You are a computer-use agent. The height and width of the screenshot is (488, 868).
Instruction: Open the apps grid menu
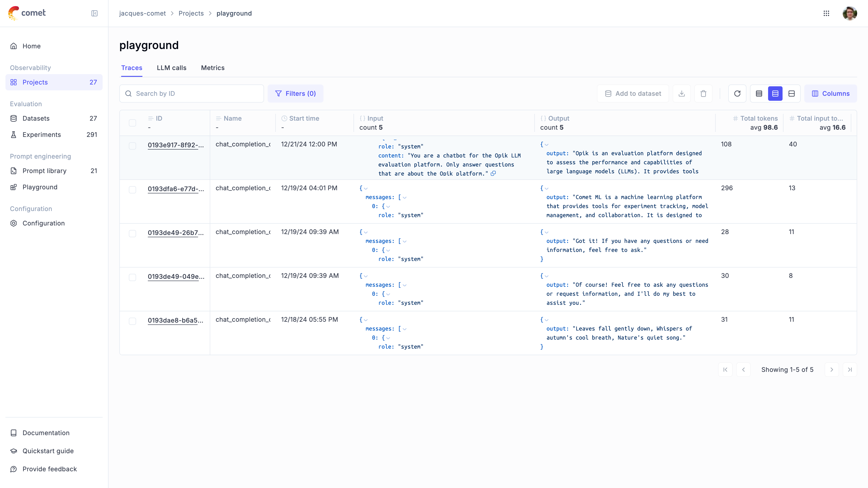click(826, 14)
